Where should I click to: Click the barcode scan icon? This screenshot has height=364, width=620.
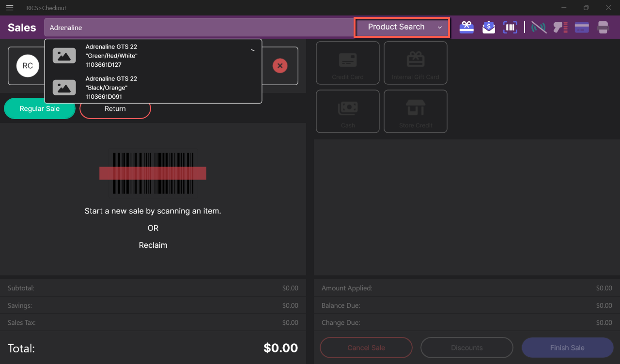tap(510, 27)
